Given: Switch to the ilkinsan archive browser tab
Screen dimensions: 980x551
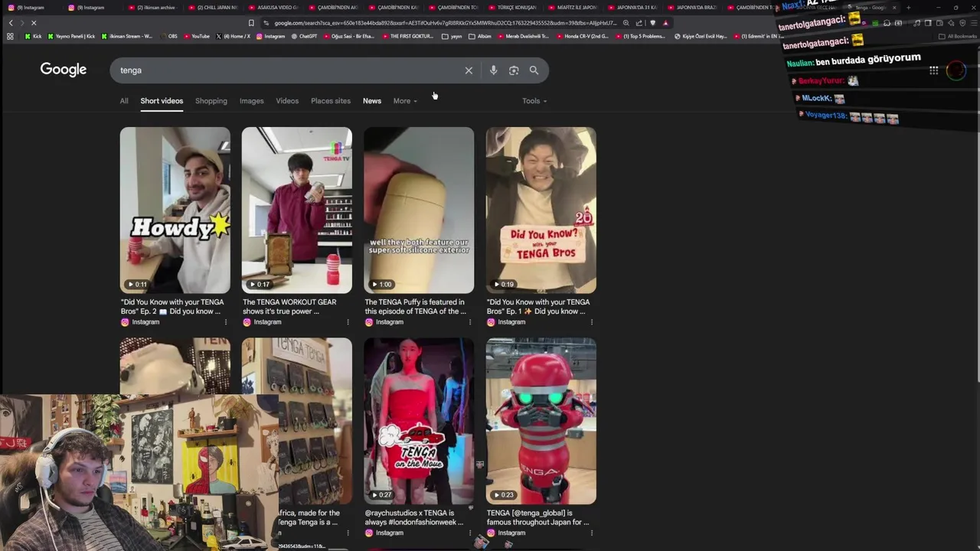Looking at the screenshot, I should (153, 8).
